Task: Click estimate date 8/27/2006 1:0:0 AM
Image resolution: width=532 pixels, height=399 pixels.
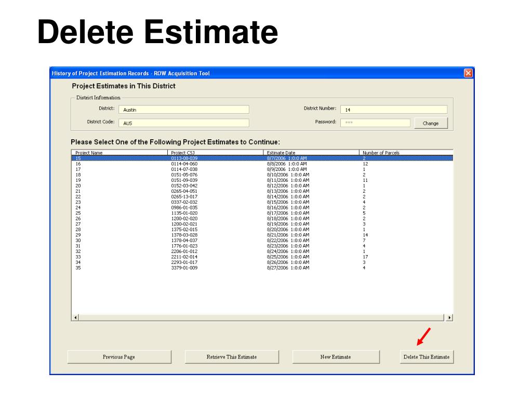Action: pyautogui.click(x=288, y=268)
